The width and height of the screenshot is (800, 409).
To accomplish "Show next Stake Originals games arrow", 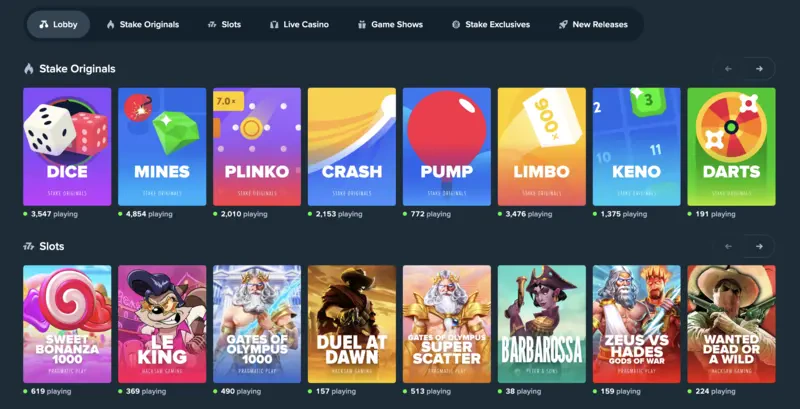I will point(760,69).
